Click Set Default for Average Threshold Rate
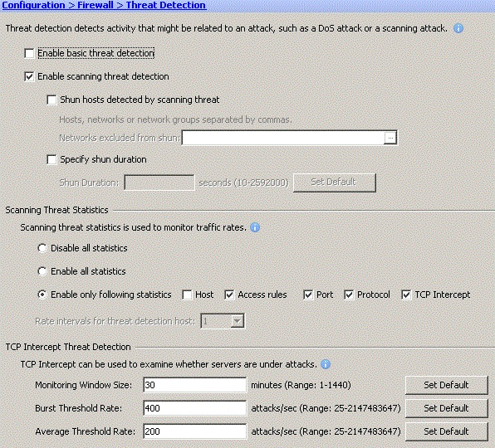 (446, 431)
